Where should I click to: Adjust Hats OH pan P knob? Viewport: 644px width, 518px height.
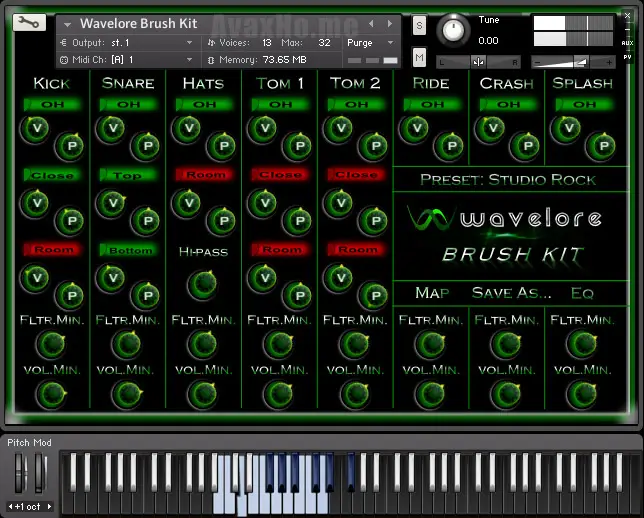click(222, 146)
